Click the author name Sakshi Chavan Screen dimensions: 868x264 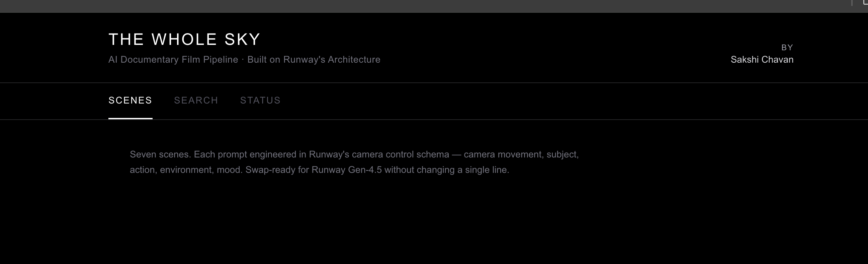point(762,60)
